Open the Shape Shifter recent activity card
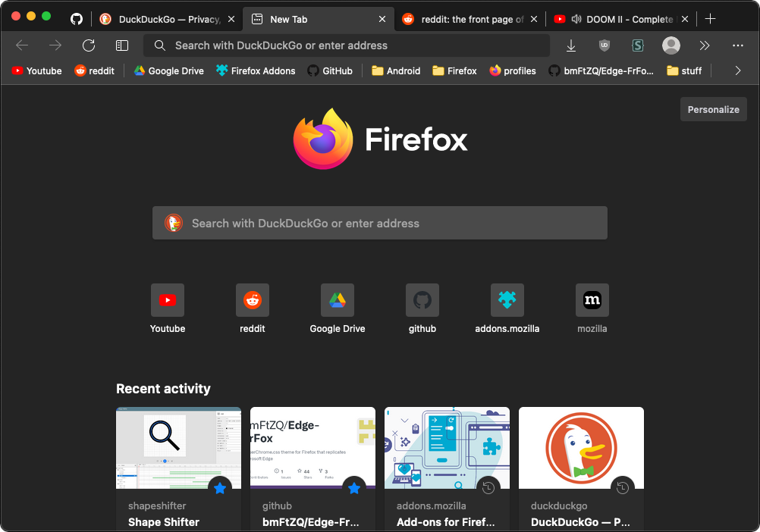760x532 pixels. point(178,468)
